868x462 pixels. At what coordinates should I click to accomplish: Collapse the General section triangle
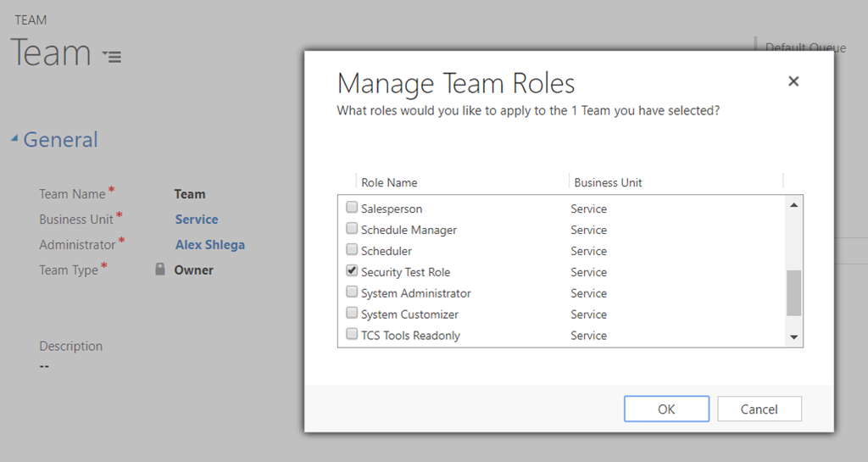[14, 138]
